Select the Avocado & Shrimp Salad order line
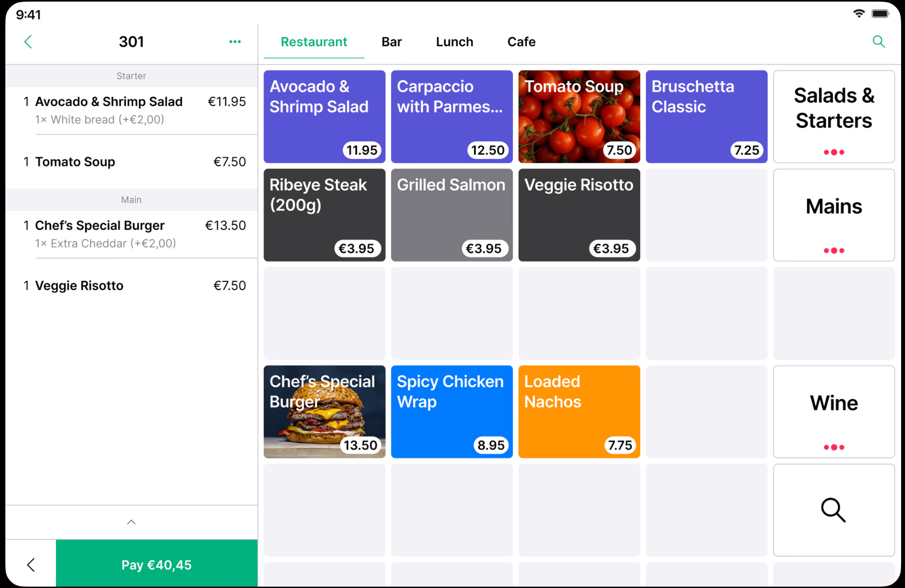Viewport: 905px width, 588px height. (x=131, y=110)
